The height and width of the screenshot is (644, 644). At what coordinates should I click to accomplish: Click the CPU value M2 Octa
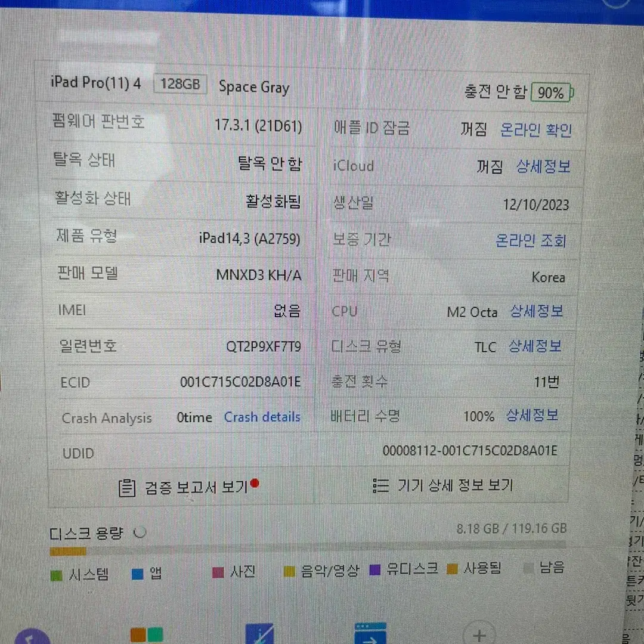[x=472, y=312]
